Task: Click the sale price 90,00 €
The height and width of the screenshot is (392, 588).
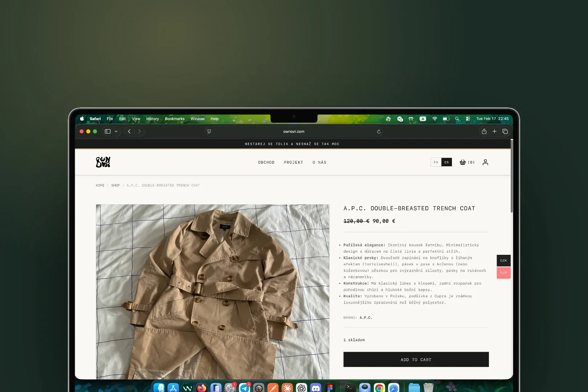Action: pos(384,221)
